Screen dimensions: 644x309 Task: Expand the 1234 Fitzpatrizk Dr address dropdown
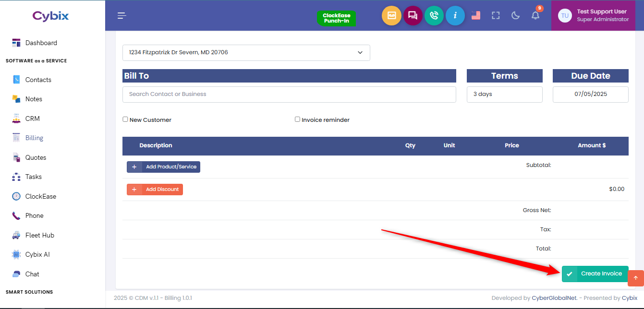[246, 53]
